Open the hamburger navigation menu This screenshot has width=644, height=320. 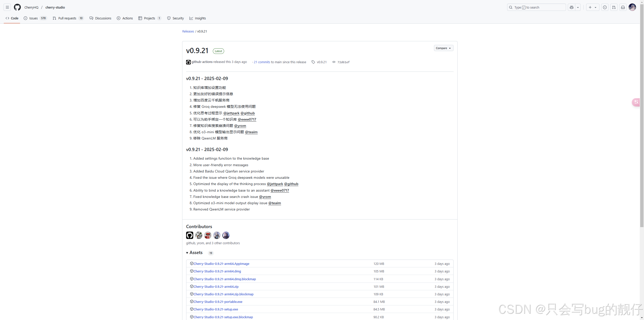click(7, 7)
